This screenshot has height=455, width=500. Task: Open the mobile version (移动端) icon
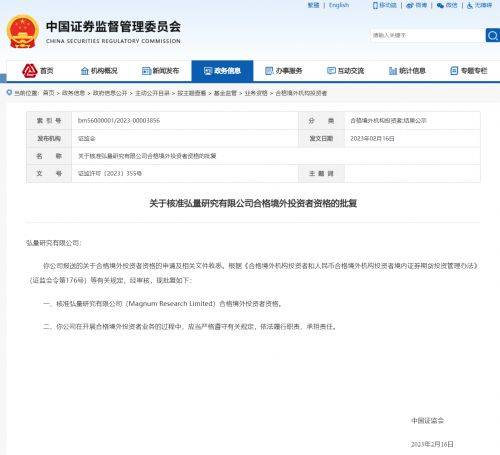point(375,5)
